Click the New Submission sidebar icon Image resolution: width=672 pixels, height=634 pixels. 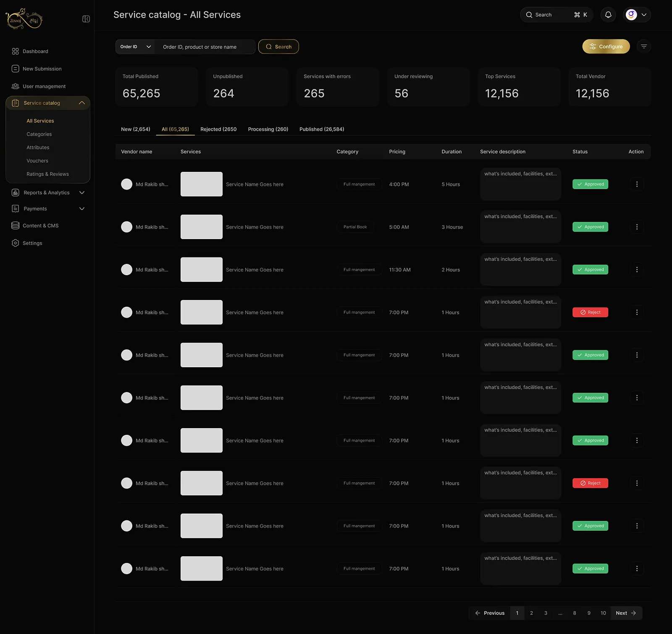coord(16,69)
